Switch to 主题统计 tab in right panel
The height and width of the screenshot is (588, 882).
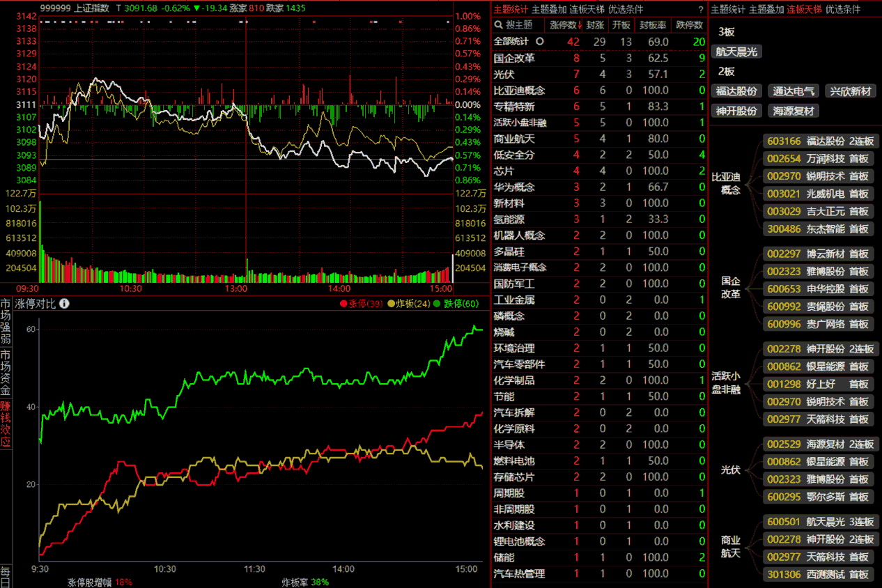pyautogui.click(x=728, y=10)
